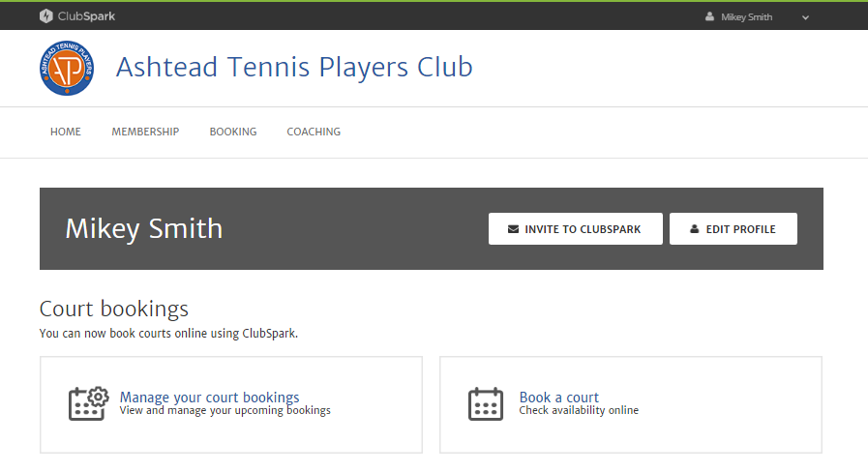Viewport: 868px width, 472px height.
Task: Go to the HOME navigation item
Action: [66, 132]
